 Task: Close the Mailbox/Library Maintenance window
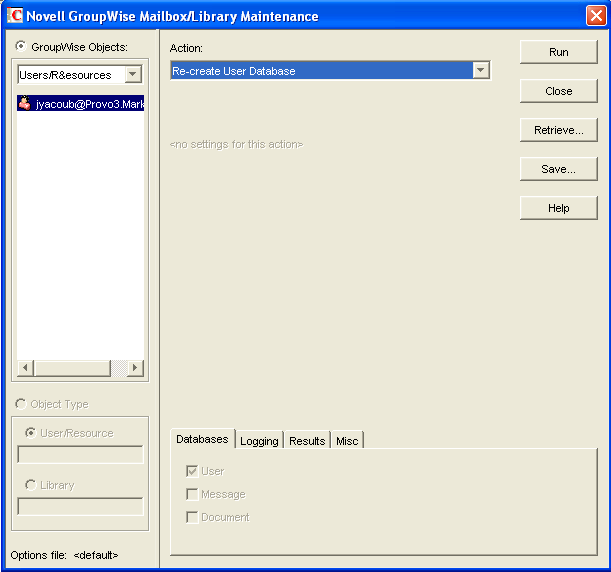click(596, 16)
